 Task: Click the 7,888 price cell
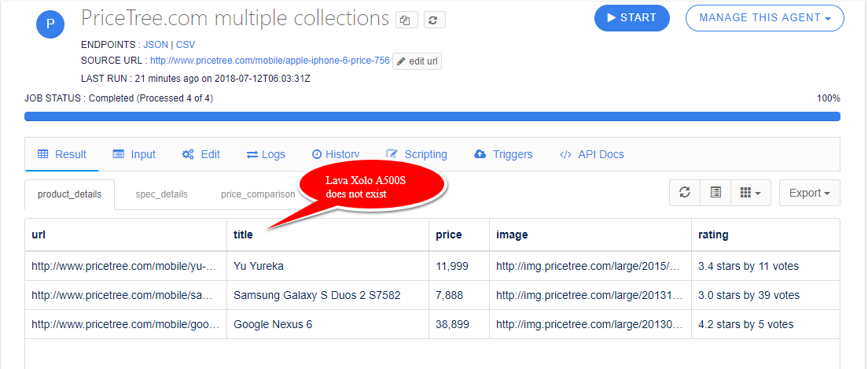(x=459, y=295)
